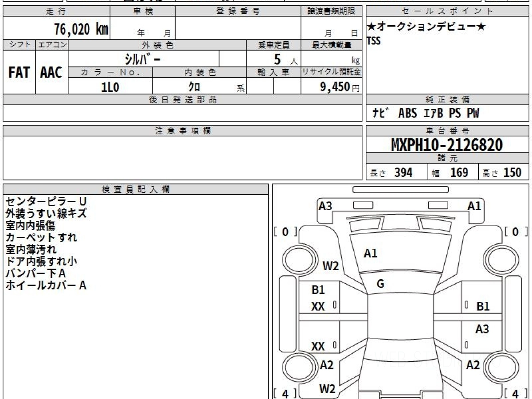Select the B1 mark on the right-side door

pos(483,306)
